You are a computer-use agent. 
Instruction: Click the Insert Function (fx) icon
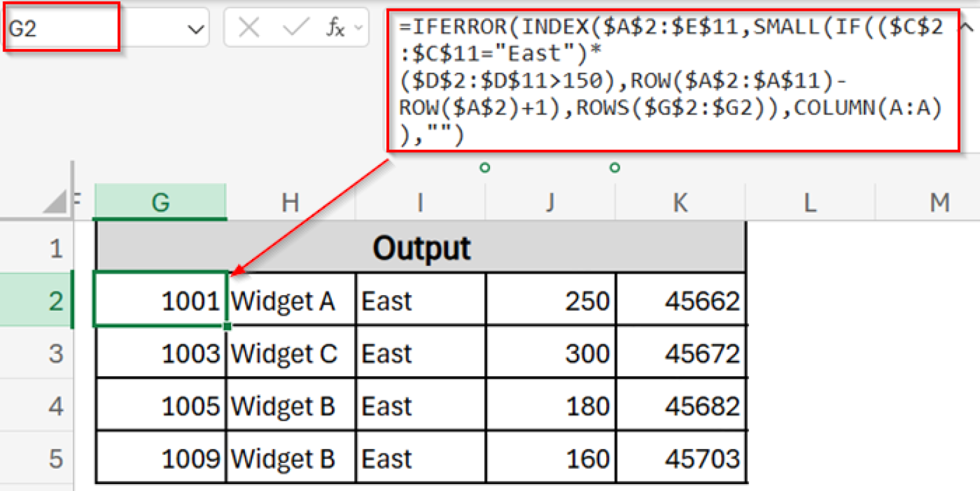coord(336,27)
